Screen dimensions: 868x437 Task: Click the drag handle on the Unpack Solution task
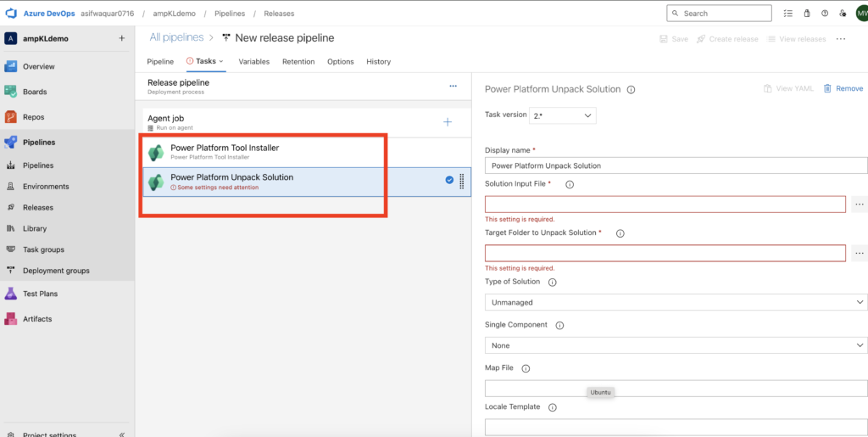coord(462,181)
